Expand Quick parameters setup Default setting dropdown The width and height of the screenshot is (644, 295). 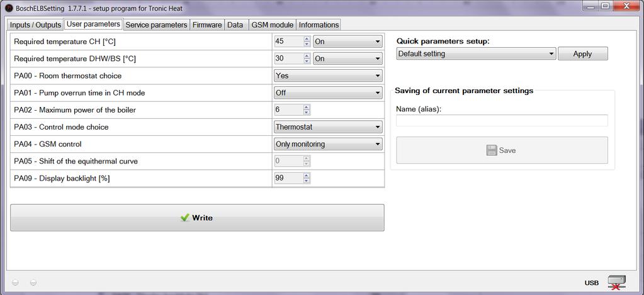[476, 53]
